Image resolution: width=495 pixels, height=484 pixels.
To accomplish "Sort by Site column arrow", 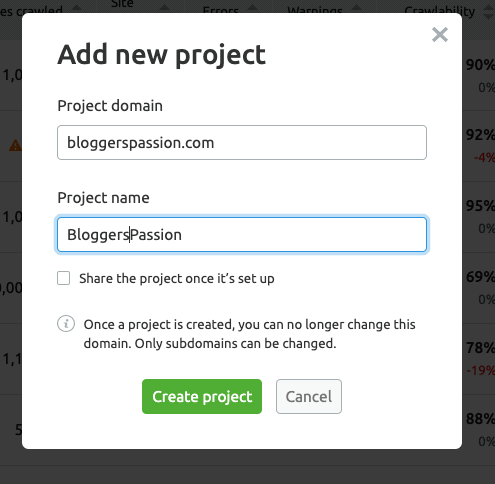I will [164, 8].
